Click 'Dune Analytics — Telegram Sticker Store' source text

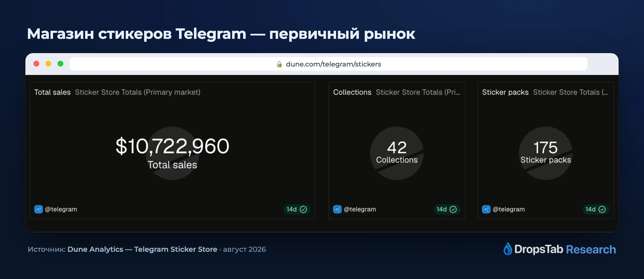(142, 249)
